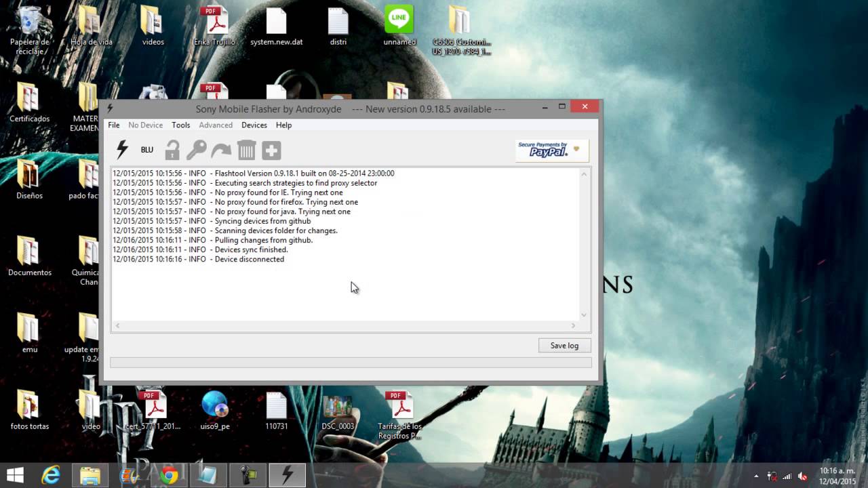Image resolution: width=868 pixels, height=488 pixels.
Task: Open the File menu
Action: [114, 125]
